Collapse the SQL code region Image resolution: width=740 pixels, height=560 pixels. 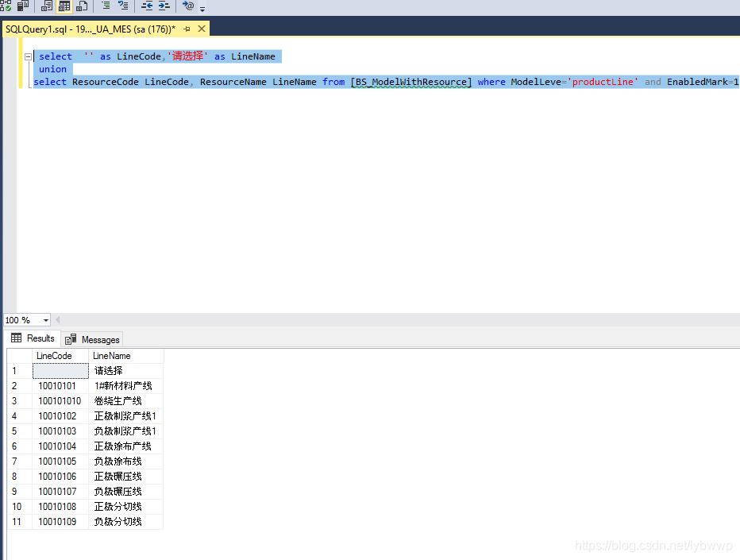[28, 56]
